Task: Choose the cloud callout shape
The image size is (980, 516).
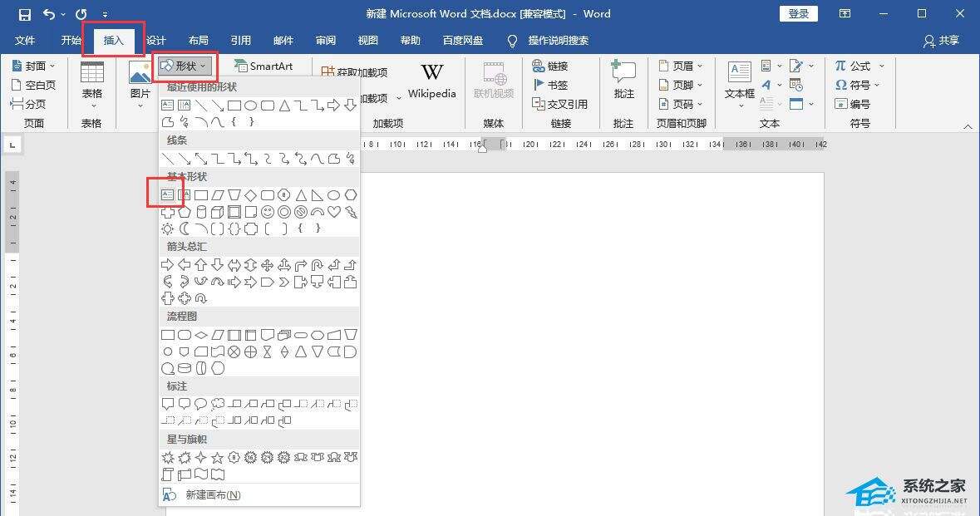Action: pos(218,404)
